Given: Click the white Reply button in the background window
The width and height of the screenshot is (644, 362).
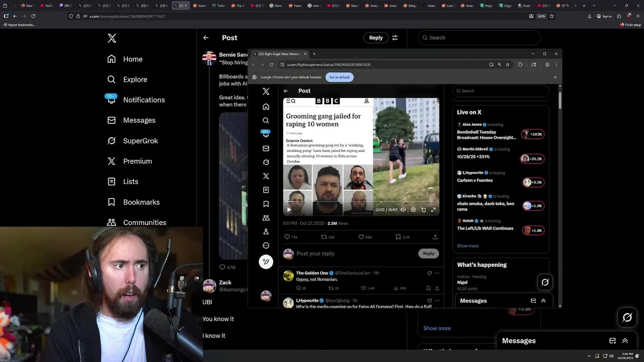Looking at the screenshot, I should click(x=376, y=38).
